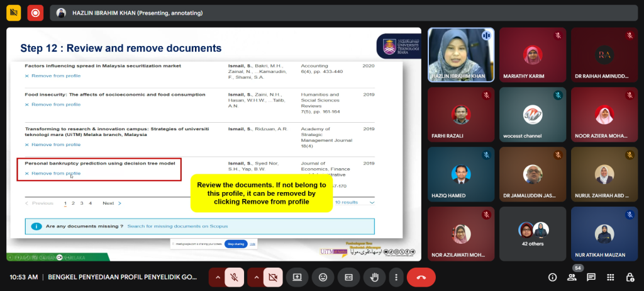
Task: Unmute the microphone
Action: point(233,277)
